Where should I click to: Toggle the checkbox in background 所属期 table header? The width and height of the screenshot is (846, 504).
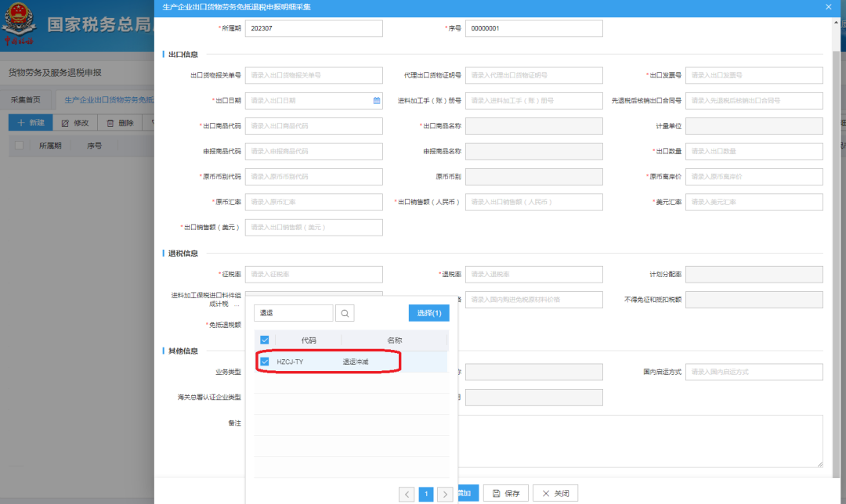coord(20,146)
